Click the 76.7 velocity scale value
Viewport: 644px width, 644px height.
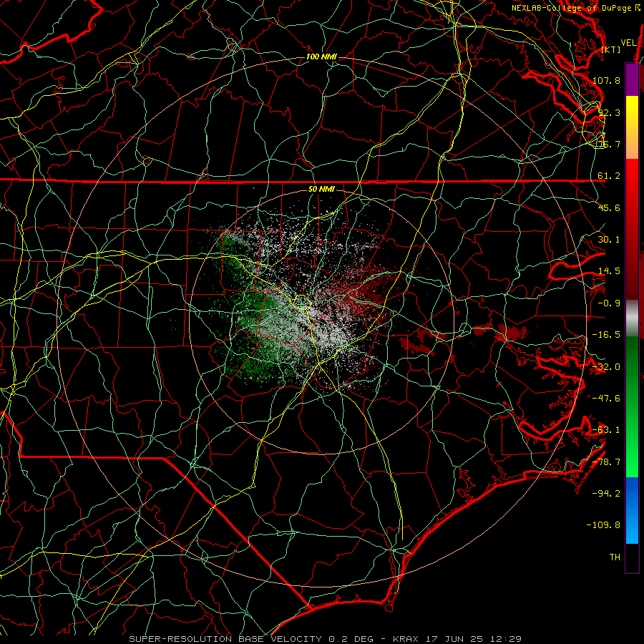(609, 144)
